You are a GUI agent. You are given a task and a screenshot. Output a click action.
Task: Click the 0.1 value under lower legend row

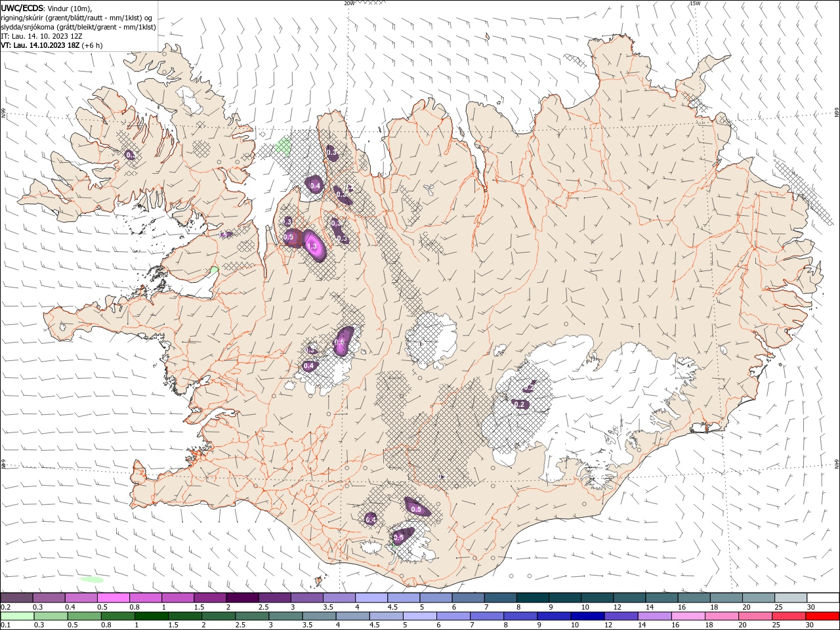(6, 625)
